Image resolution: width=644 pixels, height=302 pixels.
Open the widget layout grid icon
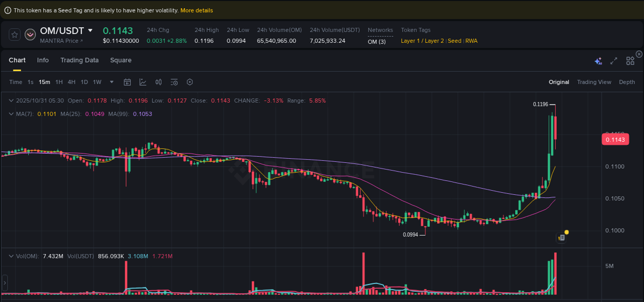(630, 60)
